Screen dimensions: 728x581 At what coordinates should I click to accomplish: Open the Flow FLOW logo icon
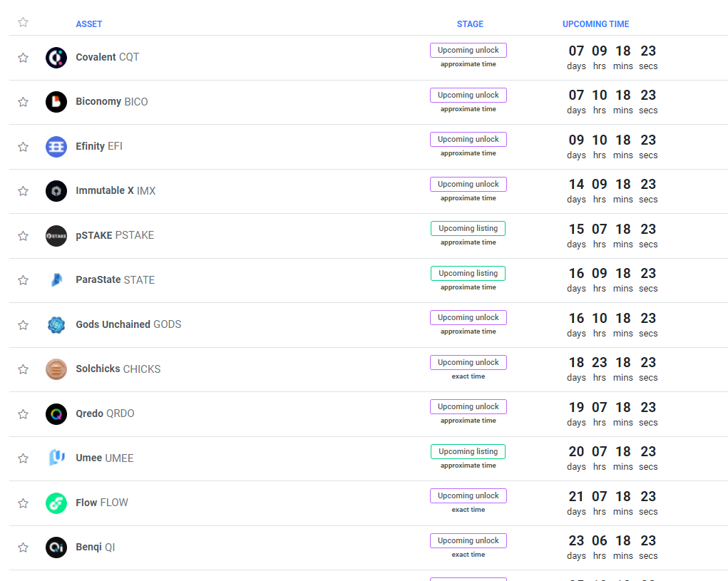pos(56,503)
